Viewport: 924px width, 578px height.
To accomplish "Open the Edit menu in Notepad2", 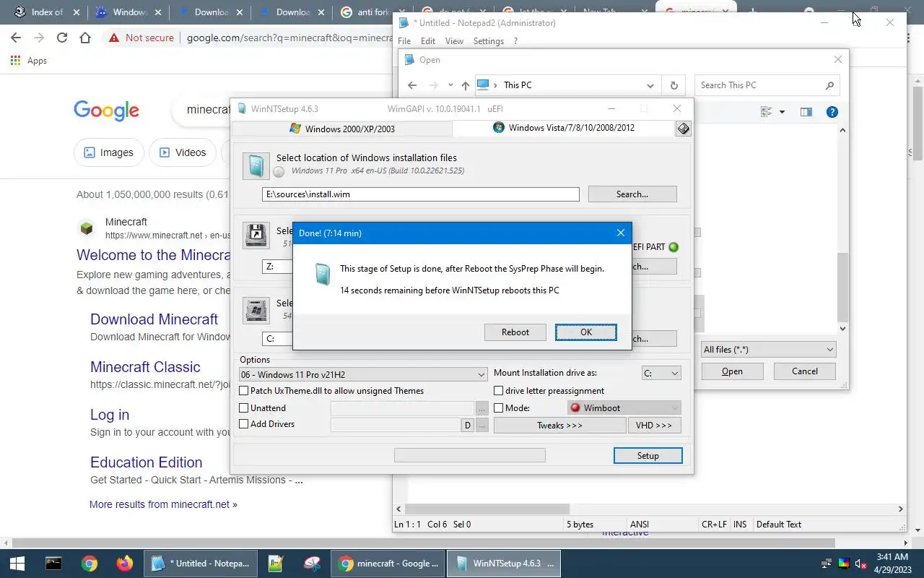I will click(x=428, y=41).
